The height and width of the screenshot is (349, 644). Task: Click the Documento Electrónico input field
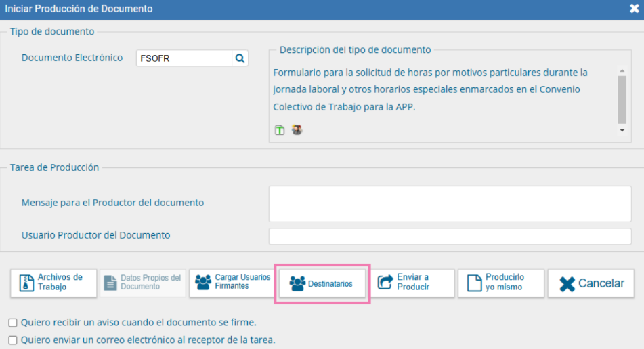184,58
